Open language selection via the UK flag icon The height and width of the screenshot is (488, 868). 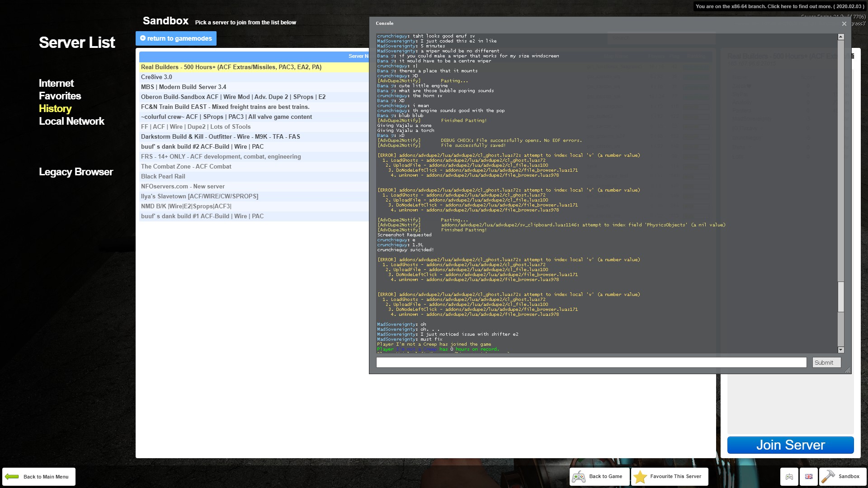tap(808, 476)
